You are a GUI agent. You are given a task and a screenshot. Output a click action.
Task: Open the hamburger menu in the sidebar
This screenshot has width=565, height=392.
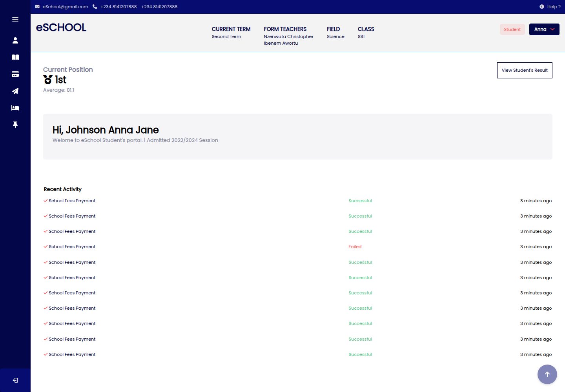pyautogui.click(x=15, y=19)
